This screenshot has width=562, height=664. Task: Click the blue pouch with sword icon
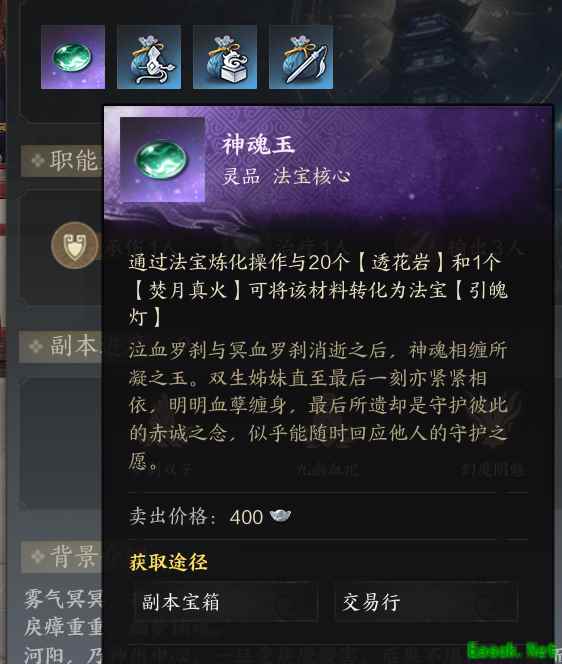pos(301,57)
